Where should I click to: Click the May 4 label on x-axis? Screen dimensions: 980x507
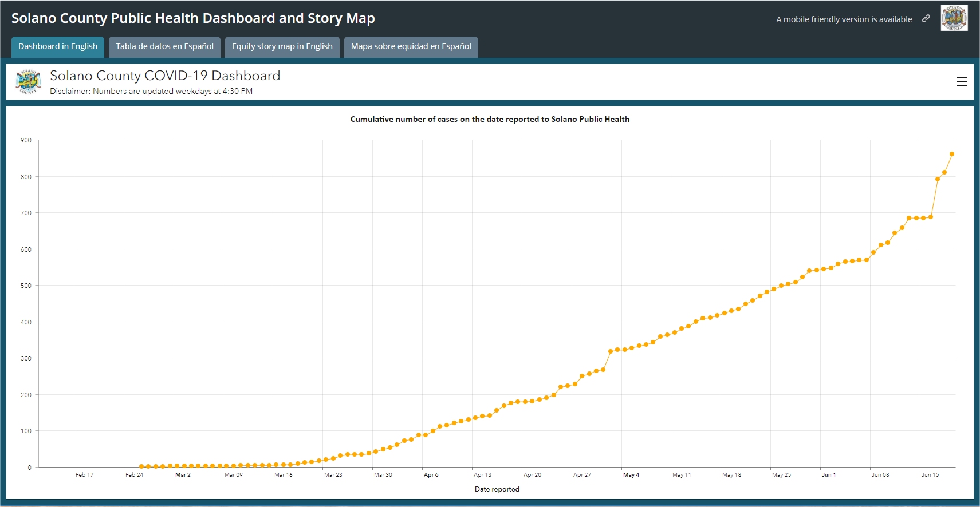pos(631,475)
